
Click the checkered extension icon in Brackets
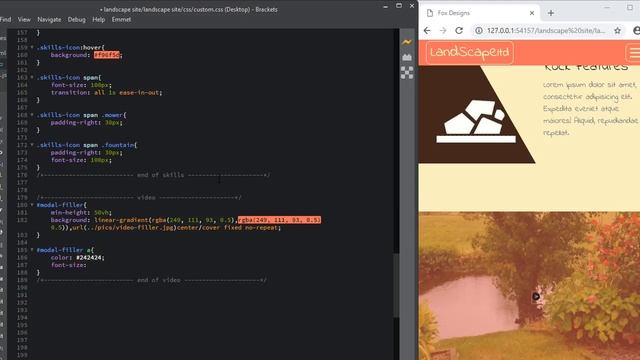407,73
